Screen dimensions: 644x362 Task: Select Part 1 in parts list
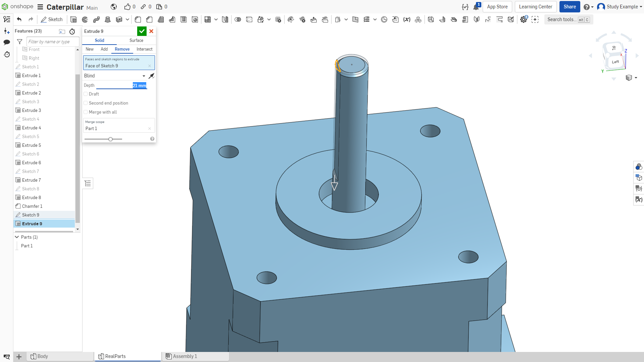27,246
